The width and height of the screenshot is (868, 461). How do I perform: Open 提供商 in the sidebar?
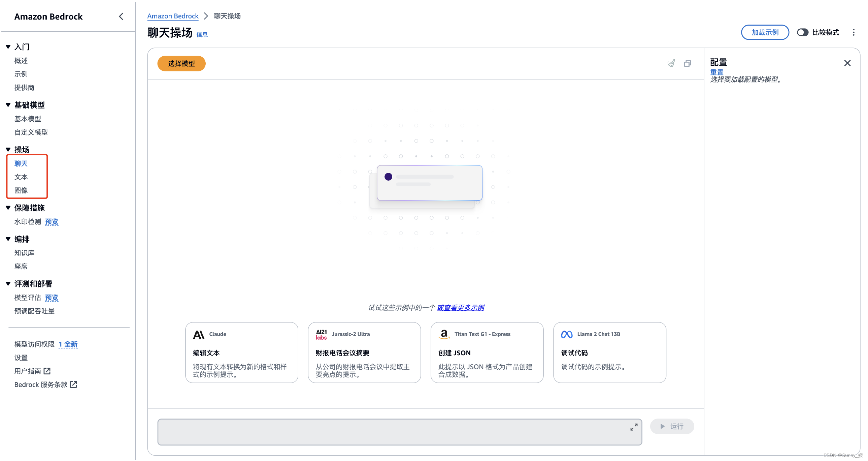[x=24, y=88]
